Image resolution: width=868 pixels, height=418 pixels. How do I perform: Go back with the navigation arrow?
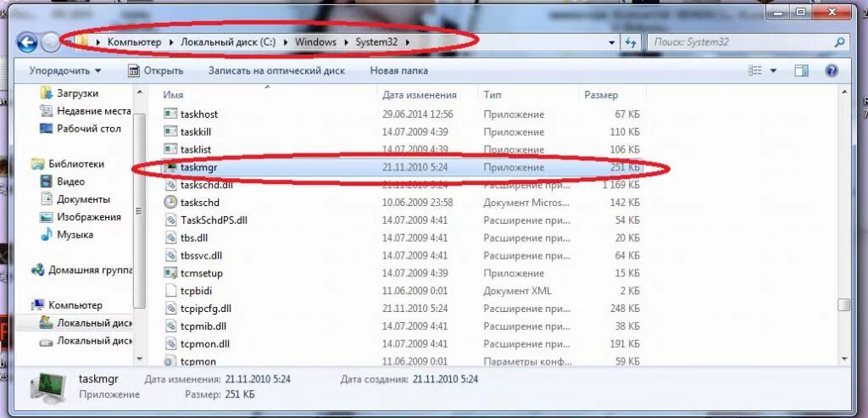[x=26, y=42]
